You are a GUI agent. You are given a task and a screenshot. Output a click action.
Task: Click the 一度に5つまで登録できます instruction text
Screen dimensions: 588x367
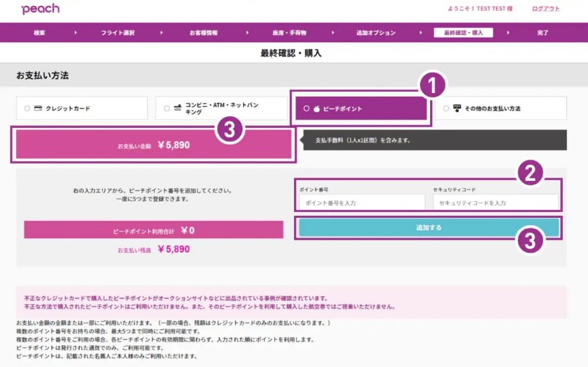[152, 199]
